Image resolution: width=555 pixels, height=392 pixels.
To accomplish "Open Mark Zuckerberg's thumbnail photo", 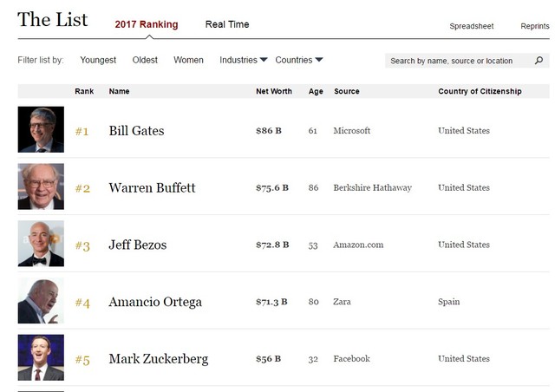I will [41, 358].
